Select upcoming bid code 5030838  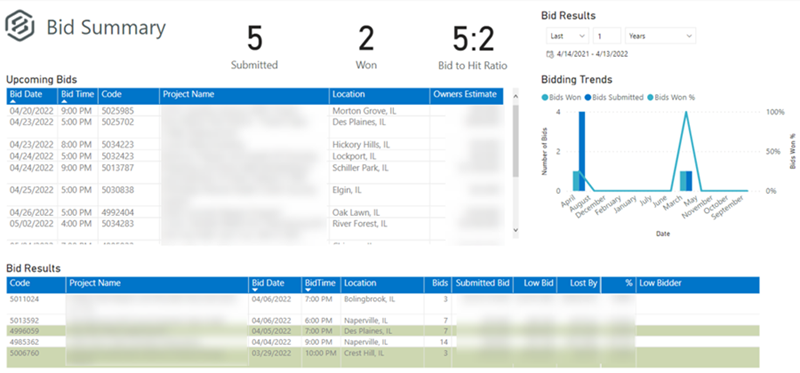point(117,190)
